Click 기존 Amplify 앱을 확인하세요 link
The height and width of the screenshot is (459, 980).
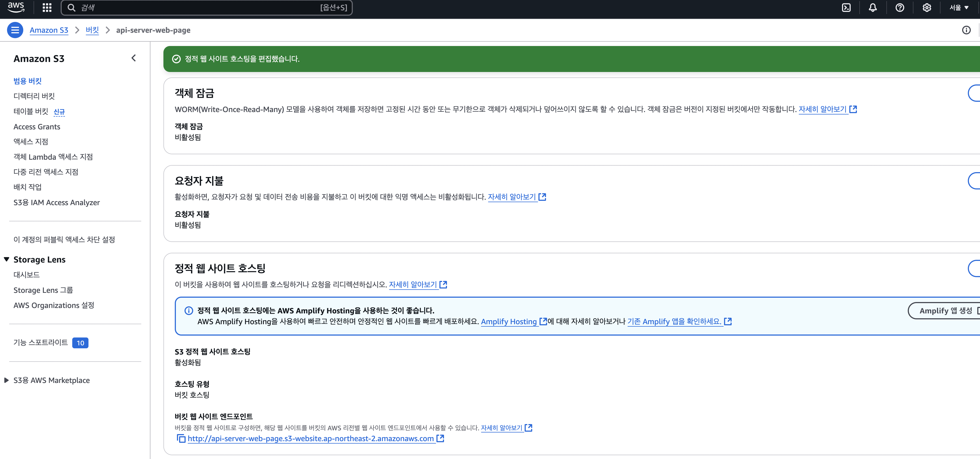[674, 321]
